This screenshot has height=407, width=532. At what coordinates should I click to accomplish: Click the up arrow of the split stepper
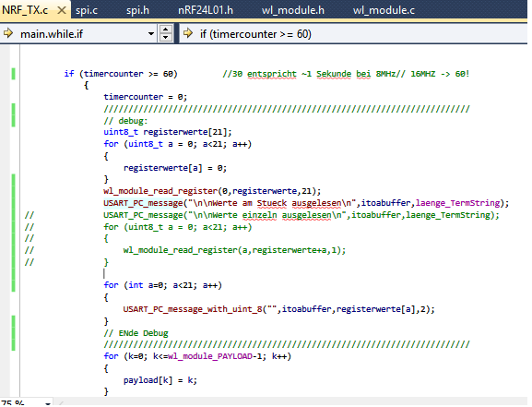tap(166, 30)
